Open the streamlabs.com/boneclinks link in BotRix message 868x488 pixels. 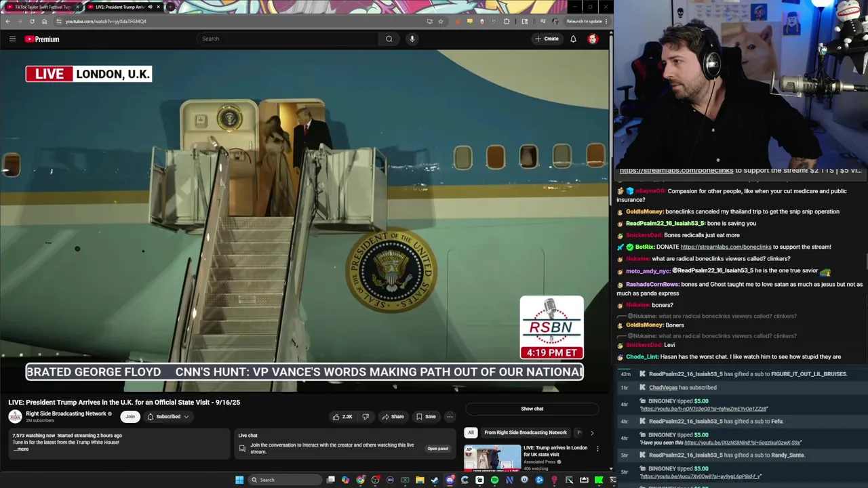[726, 247]
